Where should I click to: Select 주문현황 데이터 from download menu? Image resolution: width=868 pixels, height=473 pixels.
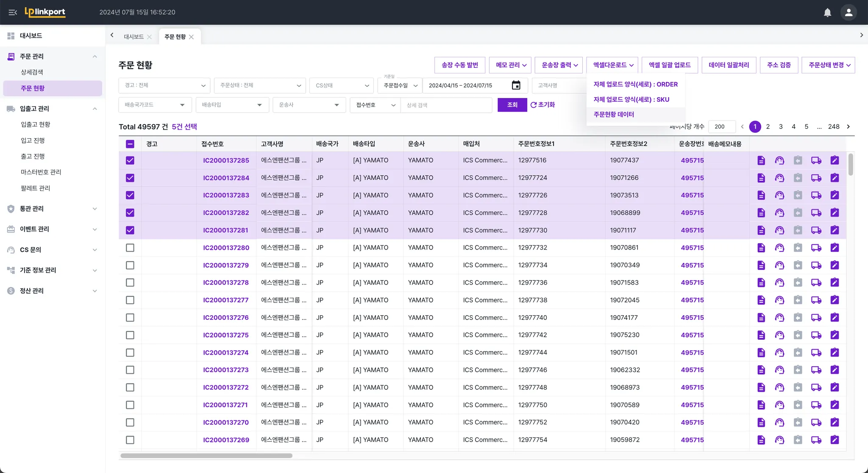coord(614,115)
